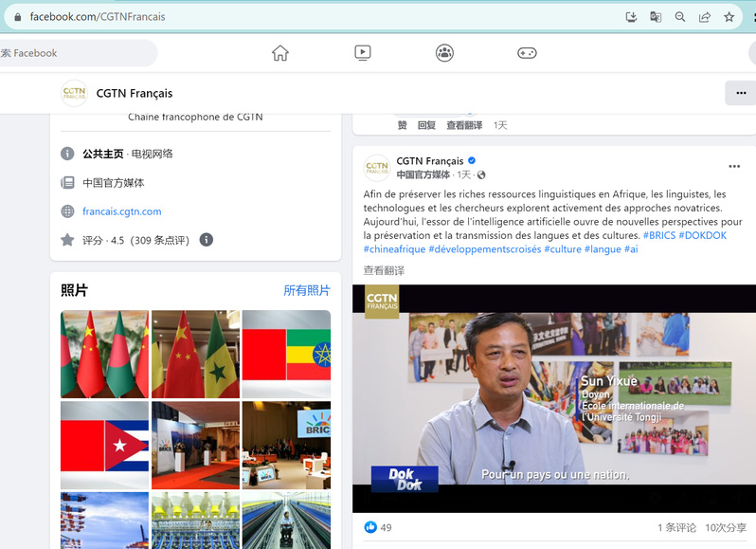Click the 中国官方媒体 label on the post

(x=423, y=174)
